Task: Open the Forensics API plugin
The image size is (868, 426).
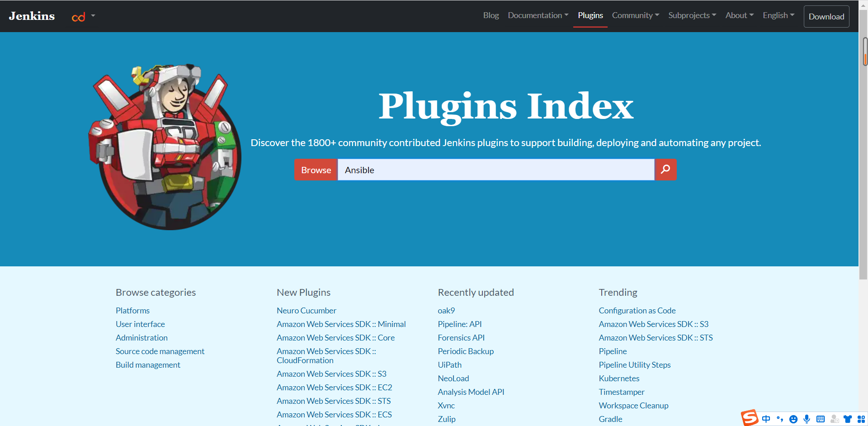Action: pos(461,338)
